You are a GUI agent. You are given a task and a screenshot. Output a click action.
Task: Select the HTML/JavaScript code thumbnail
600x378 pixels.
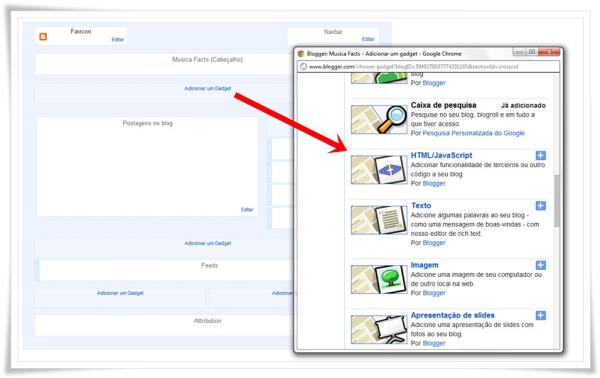[x=379, y=169]
